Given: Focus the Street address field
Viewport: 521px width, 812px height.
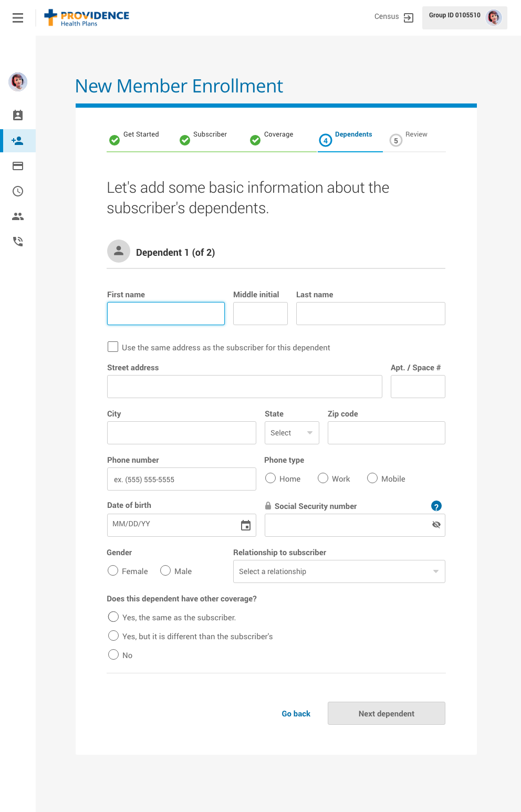Looking at the screenshot, I should click(245, 387).
